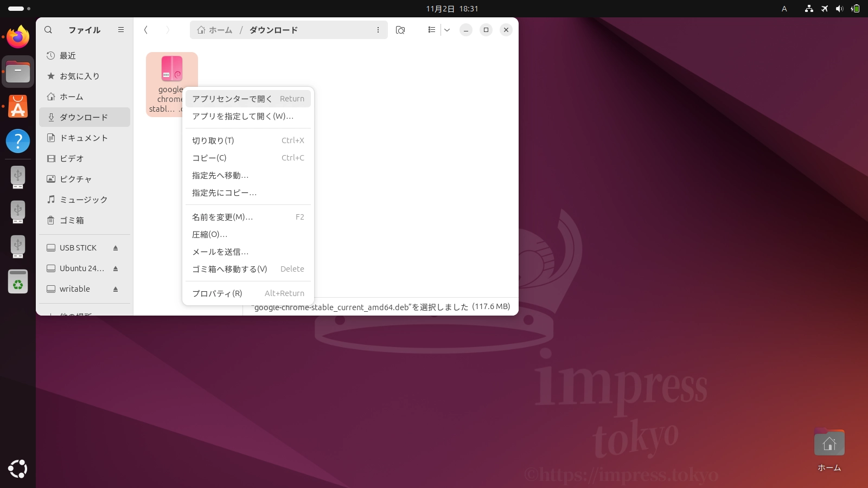Choose アプリを指定して開く(W)… menu entry
This screenshot has width=868, height=488.
tap(248, 116)
